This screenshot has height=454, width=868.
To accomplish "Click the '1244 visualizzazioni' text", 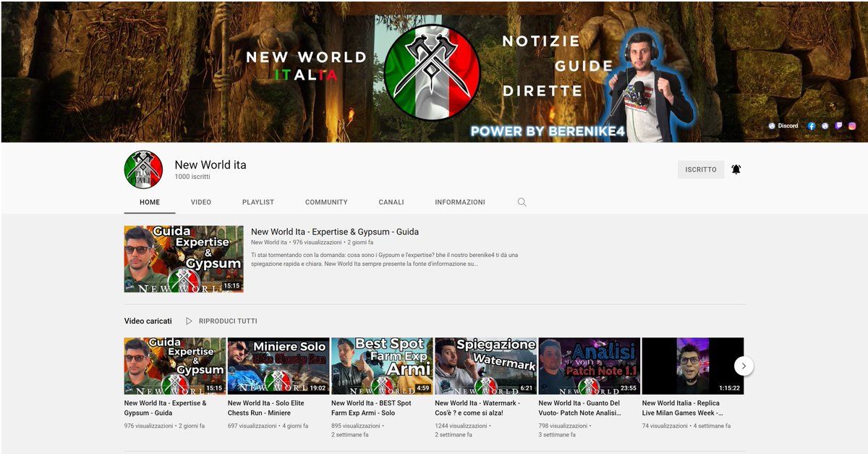I will [461, 426].
